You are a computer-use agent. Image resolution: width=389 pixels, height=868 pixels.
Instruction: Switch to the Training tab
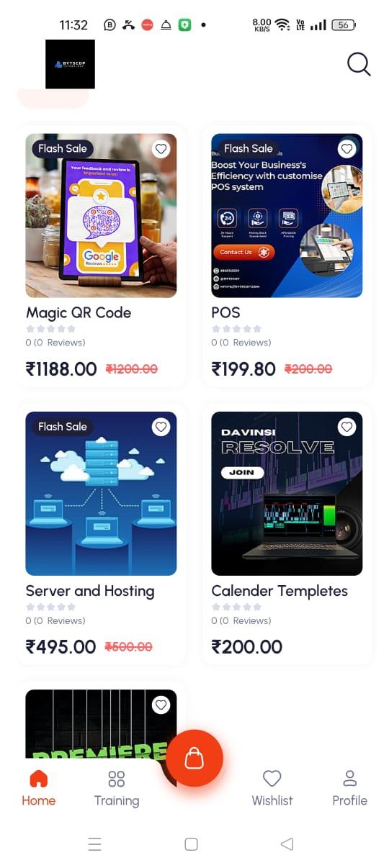[x=117, y=788]
